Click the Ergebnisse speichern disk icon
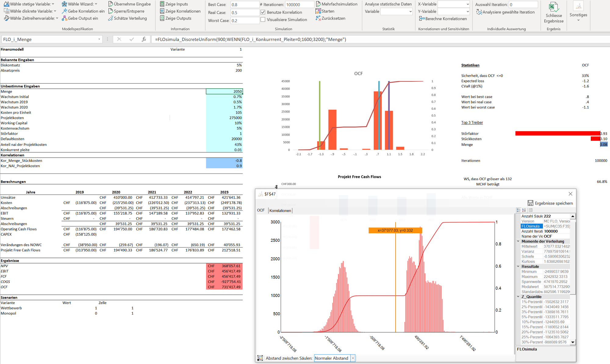This screenshot has height=364, width=610. (x=530, y=203)
